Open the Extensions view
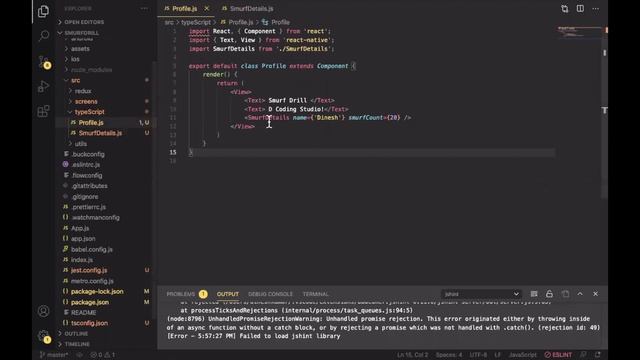The image size is (640, 360). (x=43, y=111)
